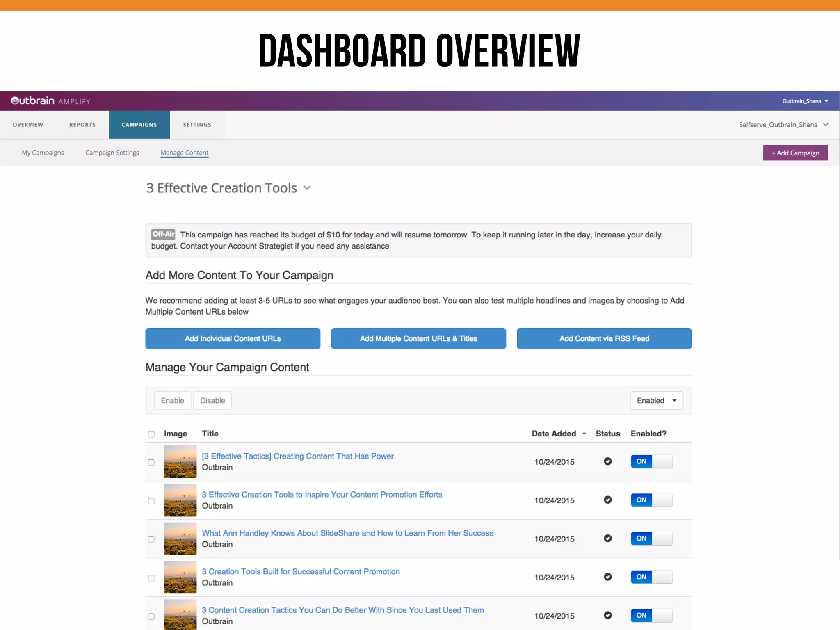The width and height of the screenshot is (840, 630).
Task: Click the + Add Campaign button
Action: [795, 153]
